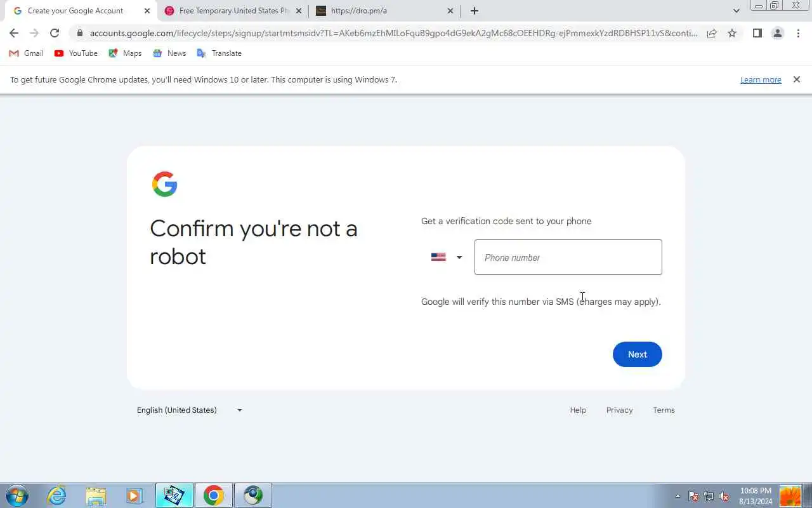Go back using the browser back arrow
The height and width of the screenshot is (508, 812).
tap(14, 33)
